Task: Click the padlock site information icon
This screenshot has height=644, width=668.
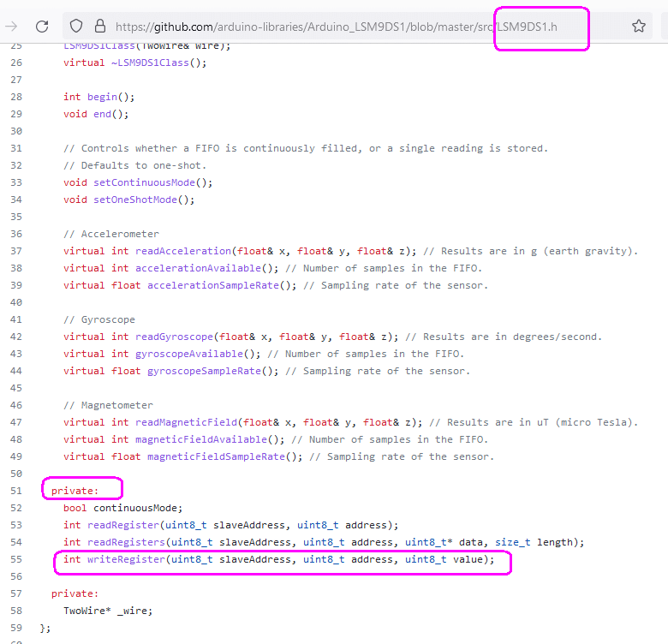Action: (x=100, y=27)
